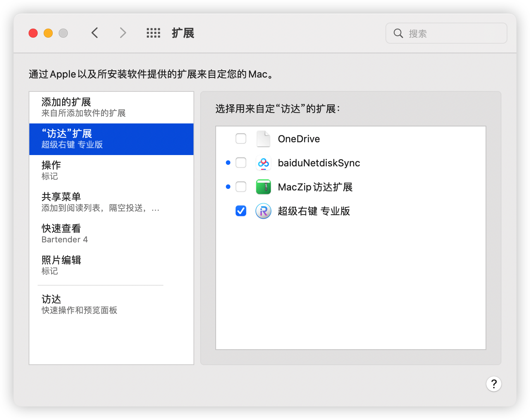Click the 超级右键 专业版 app icon
530x420 pixels.
[x=263, y=211]
